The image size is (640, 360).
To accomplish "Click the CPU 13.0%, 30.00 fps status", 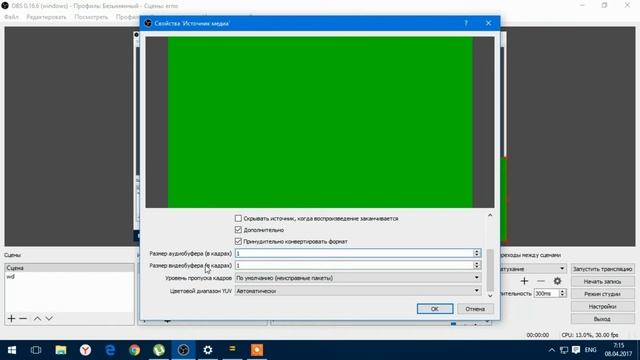I will [590, 335].
